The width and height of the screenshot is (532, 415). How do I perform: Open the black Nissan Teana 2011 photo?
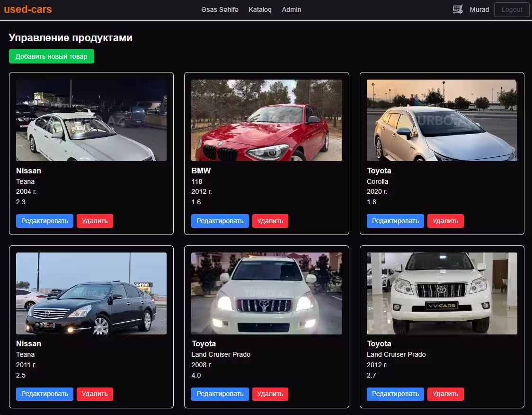coord(91,293)
